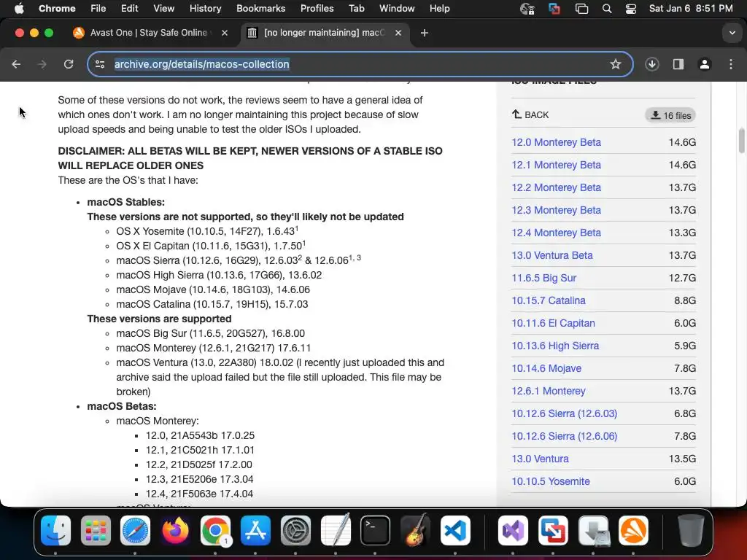Click the address bar URL
Image resolution: width=747 pixels, height=560 pixels.
pos(201,64)
